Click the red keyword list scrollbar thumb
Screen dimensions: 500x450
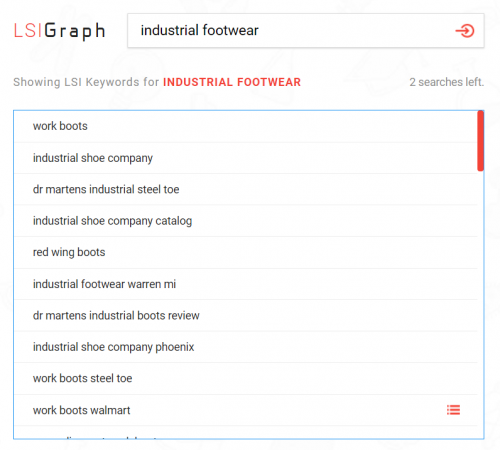coord(480,141)
